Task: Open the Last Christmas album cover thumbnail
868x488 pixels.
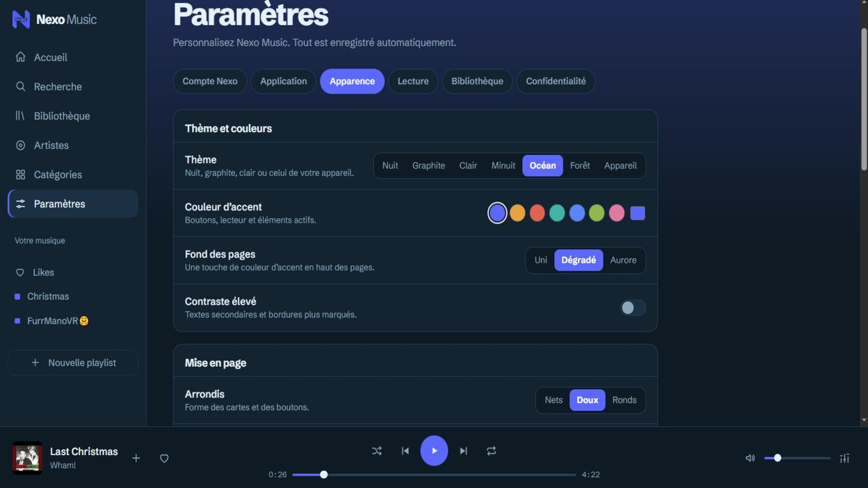Action: [27, 458]
